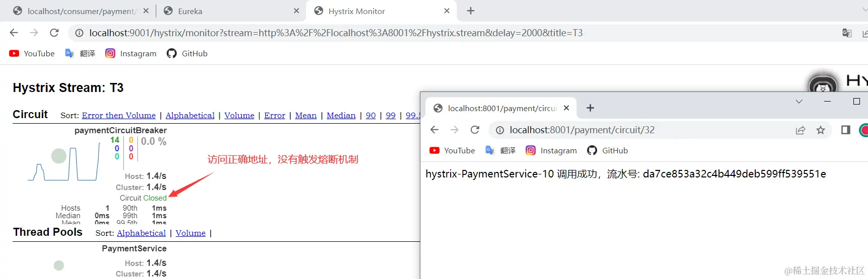
Task: Click the paymentCircuitBreaker circuit name
Action: [120, 130]
